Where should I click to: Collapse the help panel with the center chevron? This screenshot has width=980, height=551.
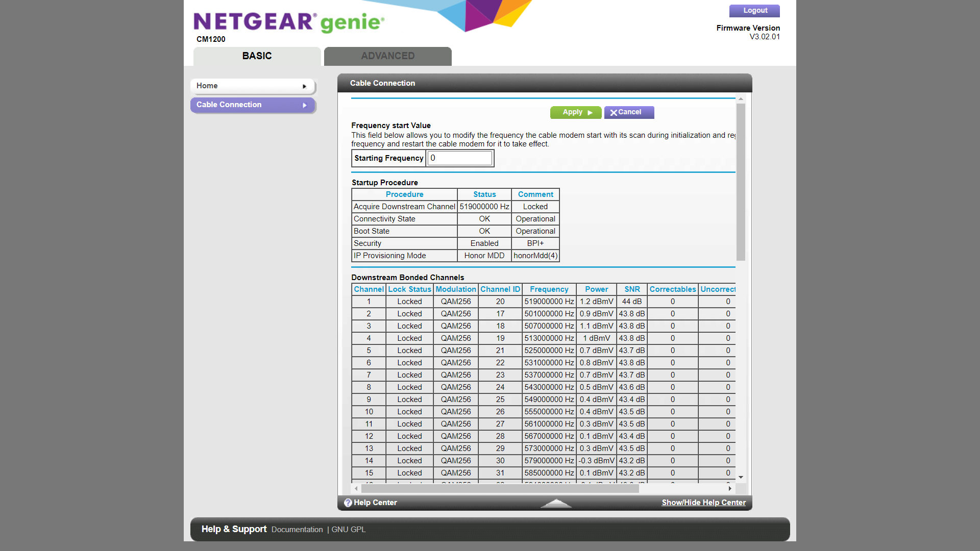pos(556,504)
